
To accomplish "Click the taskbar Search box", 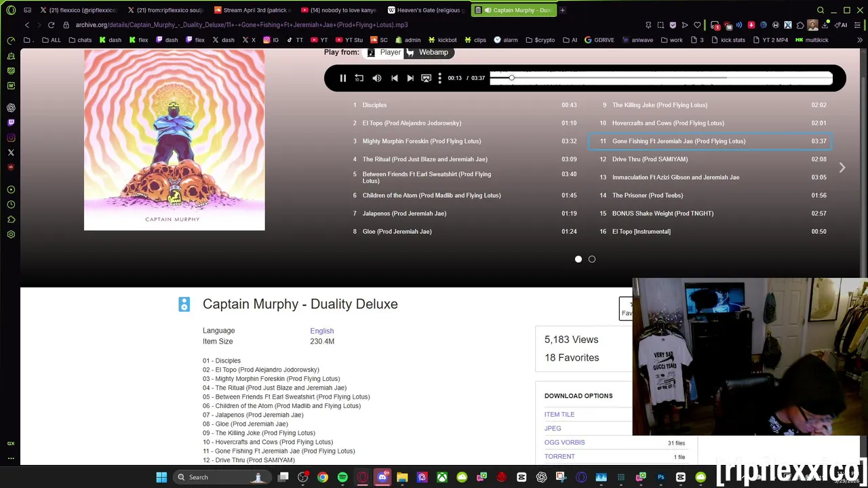I will click(x=222, y=477).
